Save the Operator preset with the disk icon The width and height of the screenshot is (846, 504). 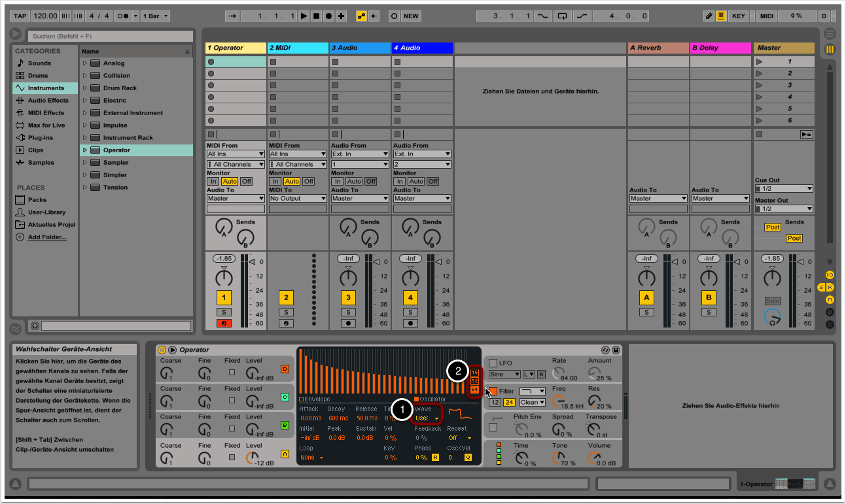[x=616, y=350]
